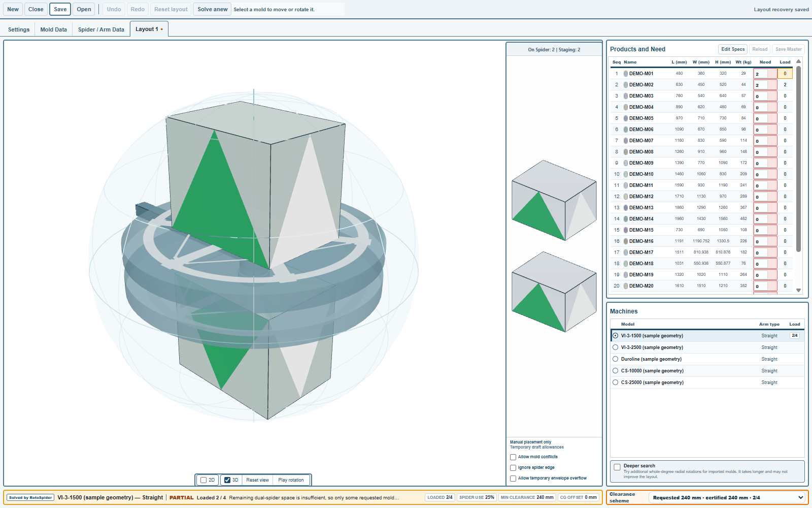812x508 pixels.
Task: Select the lower staging mold thumbnail
Action: [x=554, y=292]
